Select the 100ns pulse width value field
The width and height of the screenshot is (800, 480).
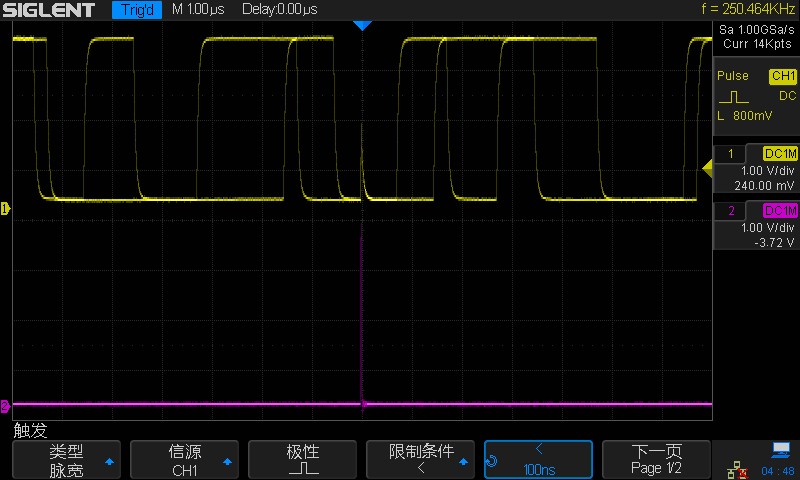click(538, 460)
